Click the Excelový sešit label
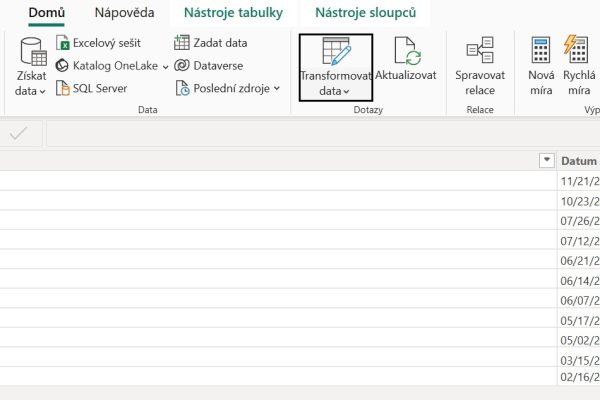Image resolution: width=600 pixels, height=400 pixels. 107,43
